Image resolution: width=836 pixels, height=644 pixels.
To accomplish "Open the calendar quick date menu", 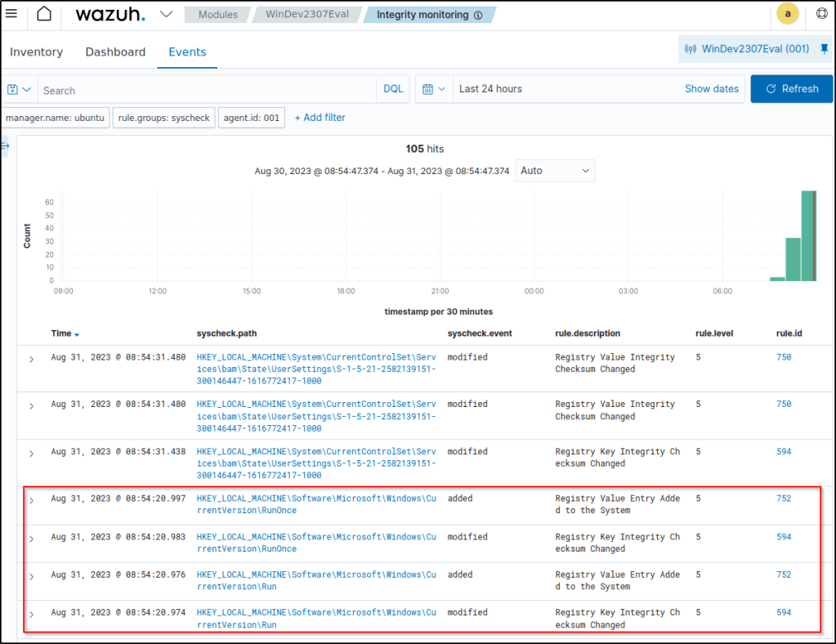I will pos(434,89).
